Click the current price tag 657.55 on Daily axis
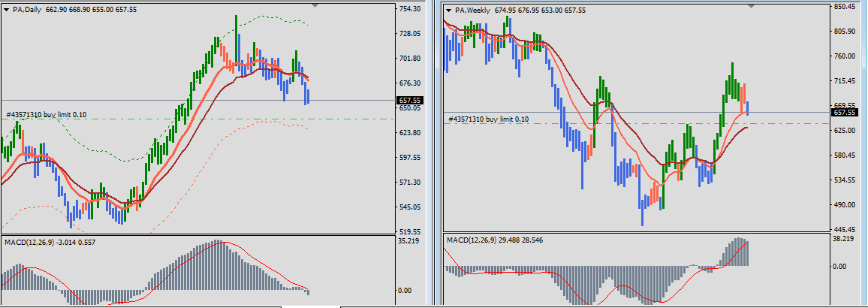 (x=410, y=101)
